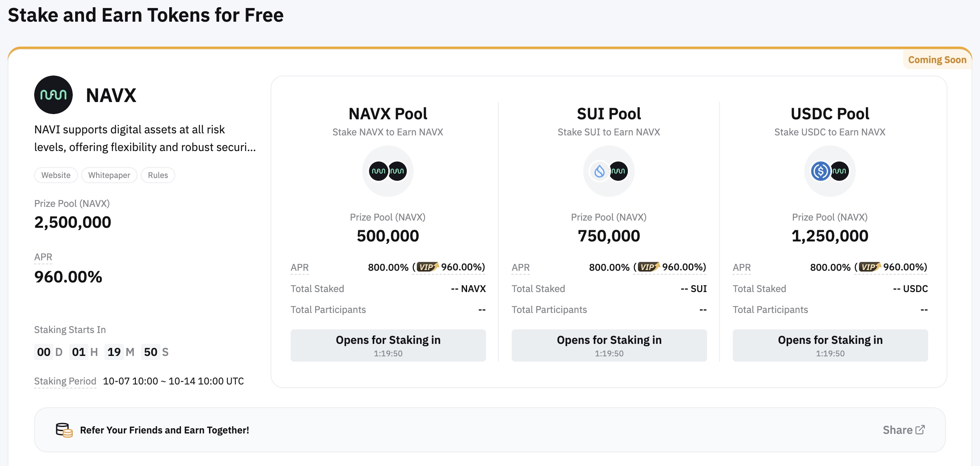Click Refer Your Friends and Earn Together banner
Image resolution: width=980 pixels, height=466 pixels.
pos(490,430)
